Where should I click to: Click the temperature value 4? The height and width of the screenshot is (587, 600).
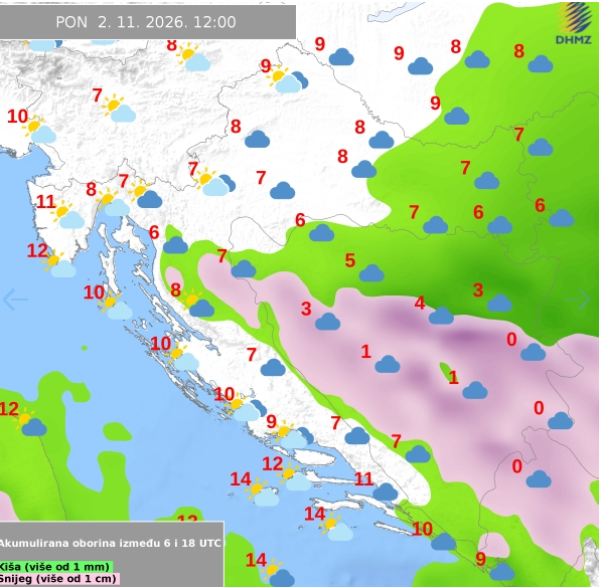420,303
